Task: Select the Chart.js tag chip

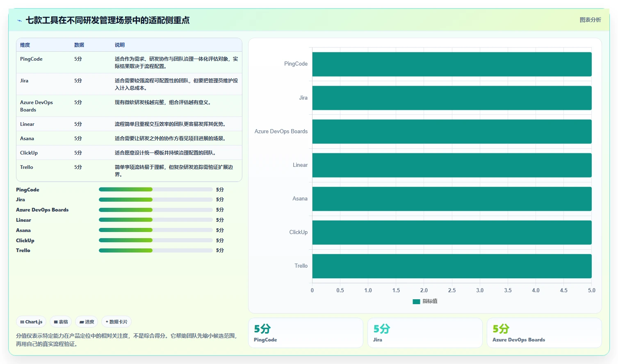Action: click(31, 322)
